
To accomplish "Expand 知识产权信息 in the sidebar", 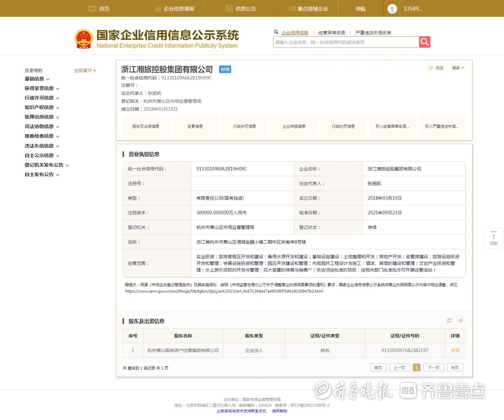I will click(x=42, y=108).
